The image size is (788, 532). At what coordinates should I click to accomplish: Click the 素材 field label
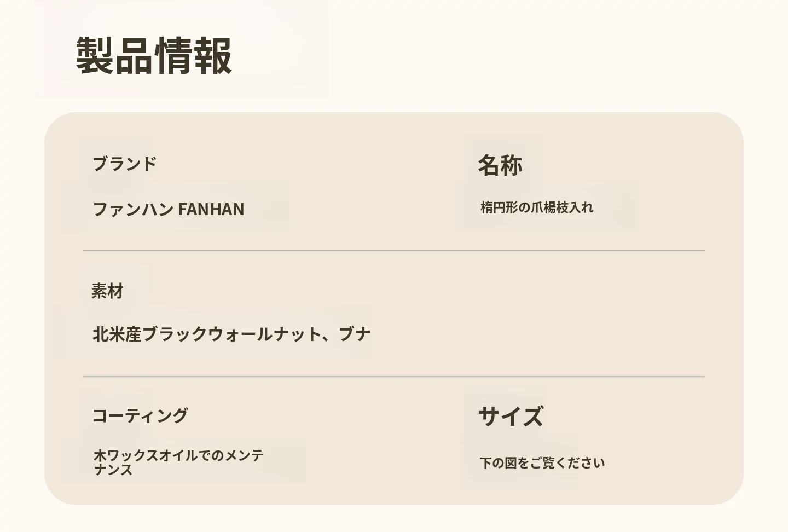(107, 291)
